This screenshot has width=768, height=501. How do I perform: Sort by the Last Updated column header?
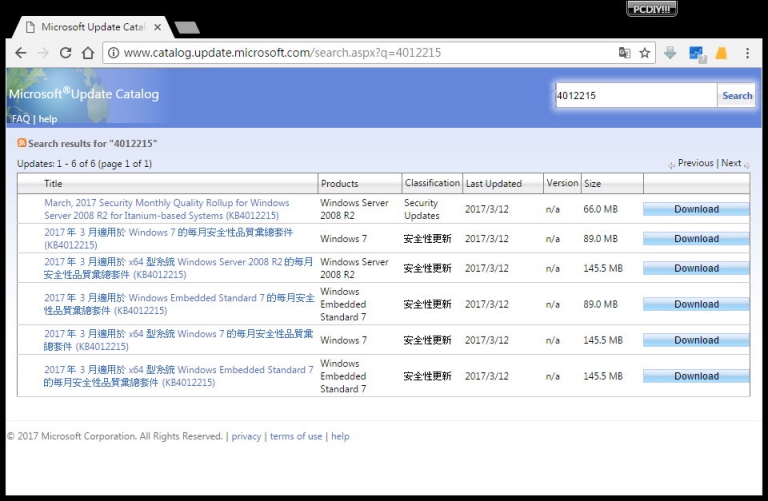(494, 184)
